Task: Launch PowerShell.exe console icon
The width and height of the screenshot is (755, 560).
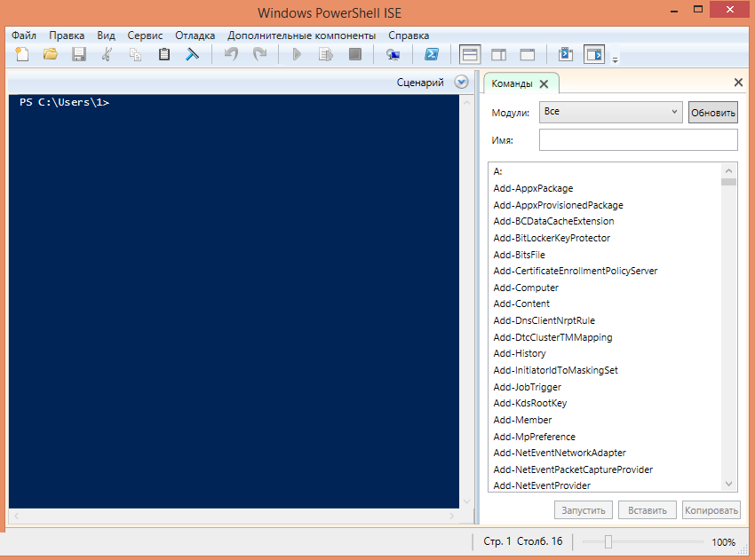Action: click(x=432, y=54)
